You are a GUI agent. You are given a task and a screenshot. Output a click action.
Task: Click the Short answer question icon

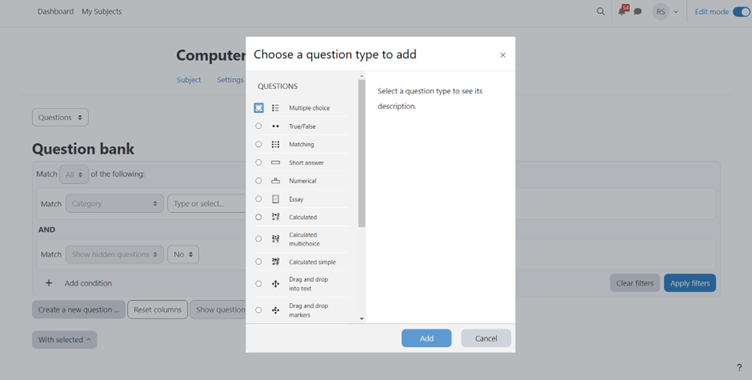(x=275, y=163)
